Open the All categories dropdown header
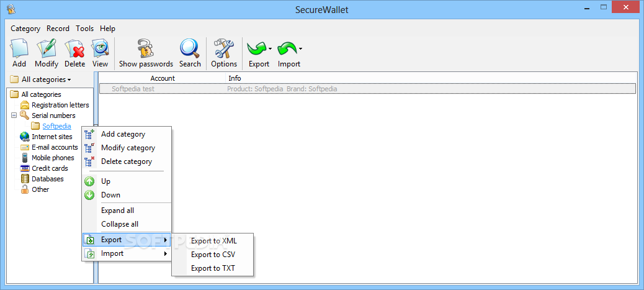Image resolution: width=644 pixels, height=290 pixels. tap(40, 79)
